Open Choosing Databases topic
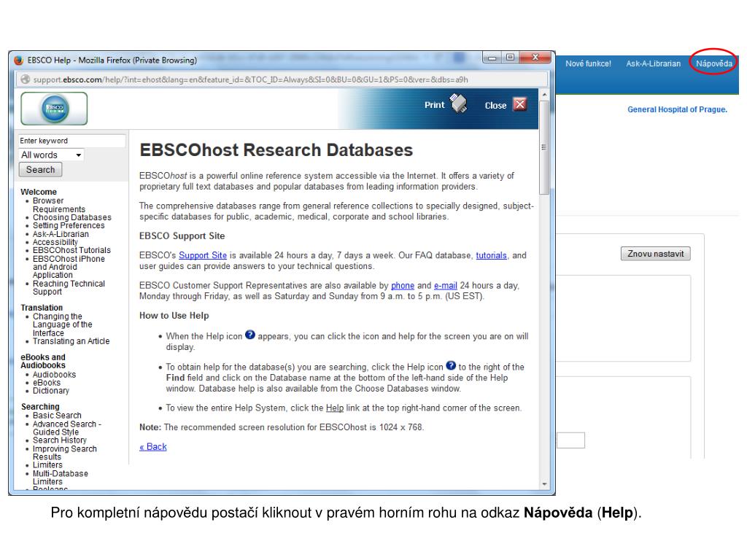 [x=72, y=217]
